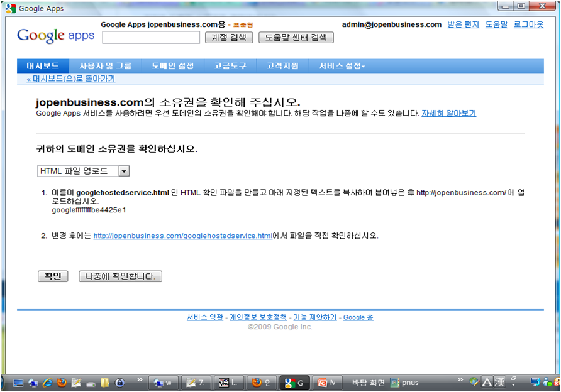
Task: Click the Google Apps window title icon
Action: (11, 8)
